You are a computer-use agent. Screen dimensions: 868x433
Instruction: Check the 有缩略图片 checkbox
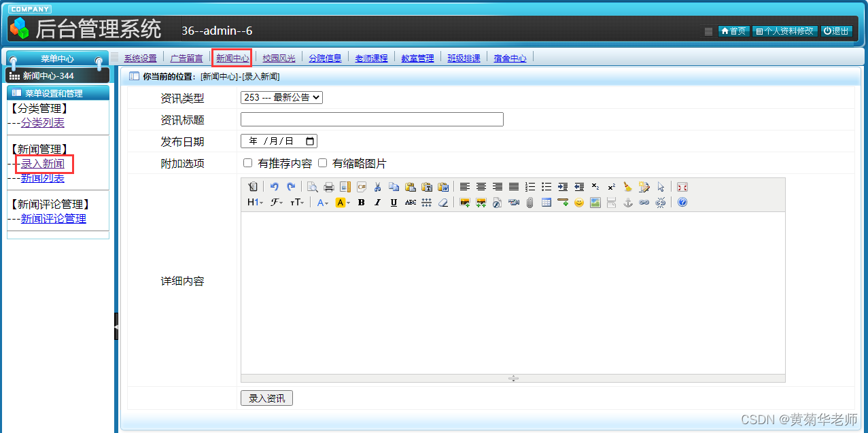(323, 163)
